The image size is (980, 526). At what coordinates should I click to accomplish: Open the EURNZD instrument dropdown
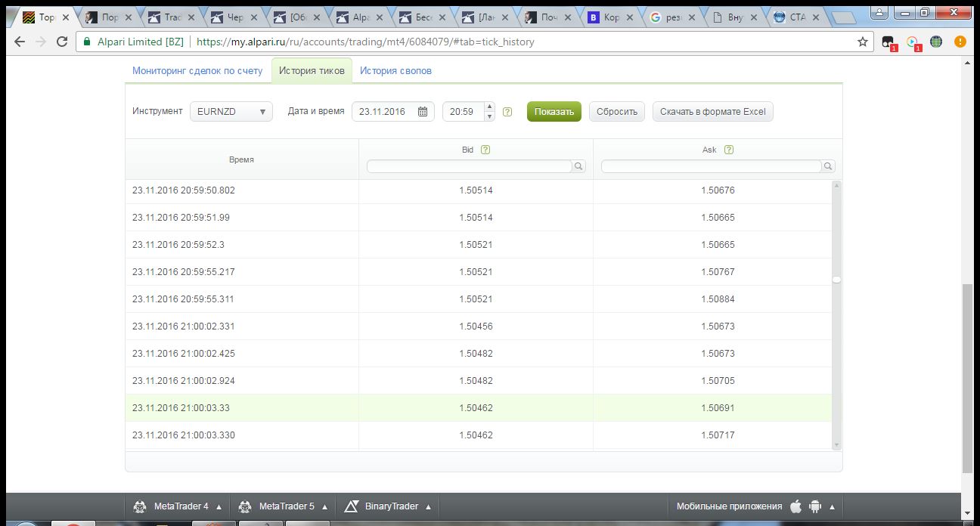(231, 112)
